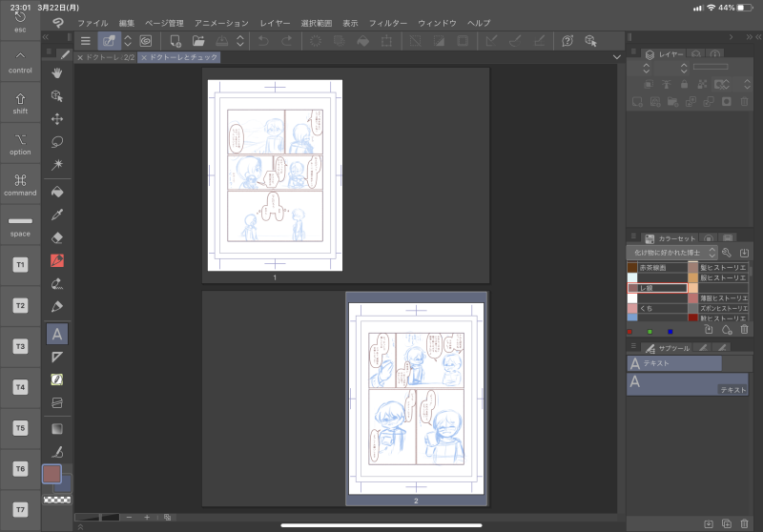This screenshot has width=763, height=532.
Task: Select the Eraser tool
Action: tap(57, 236)
